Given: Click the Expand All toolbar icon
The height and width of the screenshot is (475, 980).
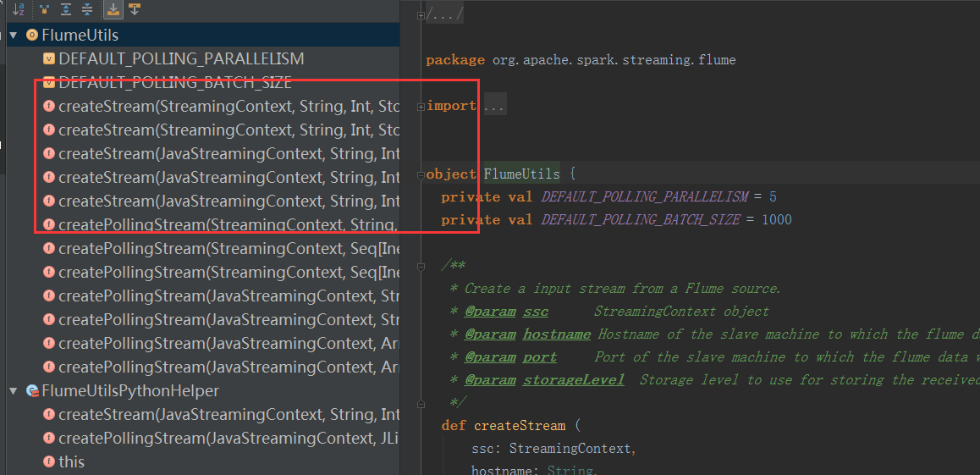Looking at the screenshot, I should [66, 8].
